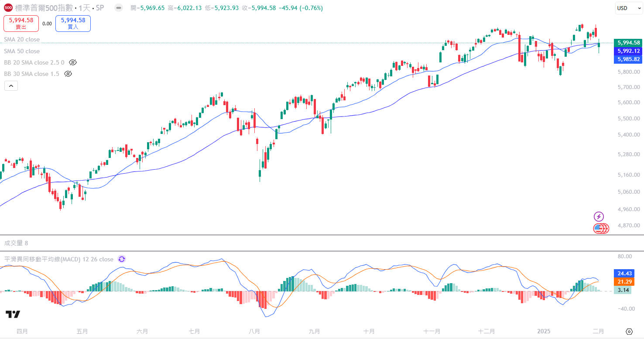Click the grey market status pill icon
644x339 pixels.
(118, 8)
